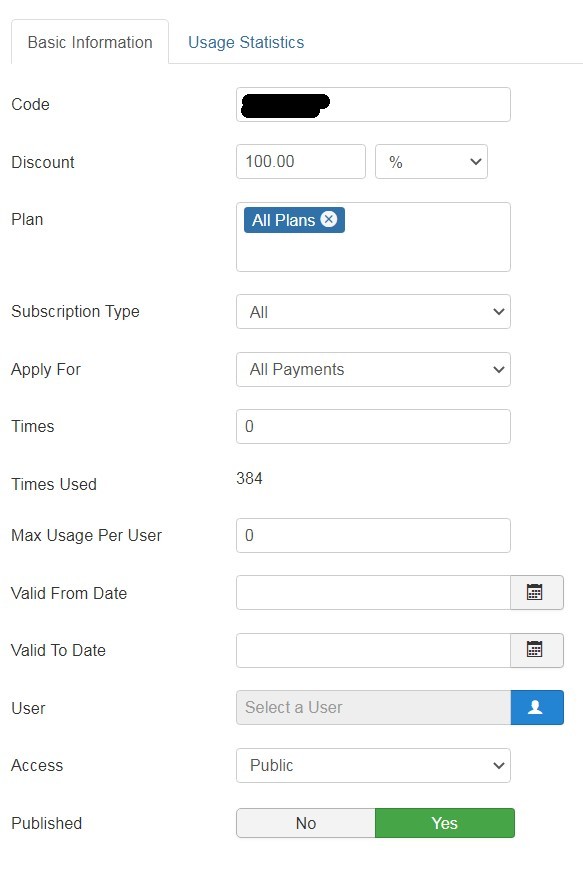Click the Valid From Date text field

click(x=373, y=592)
